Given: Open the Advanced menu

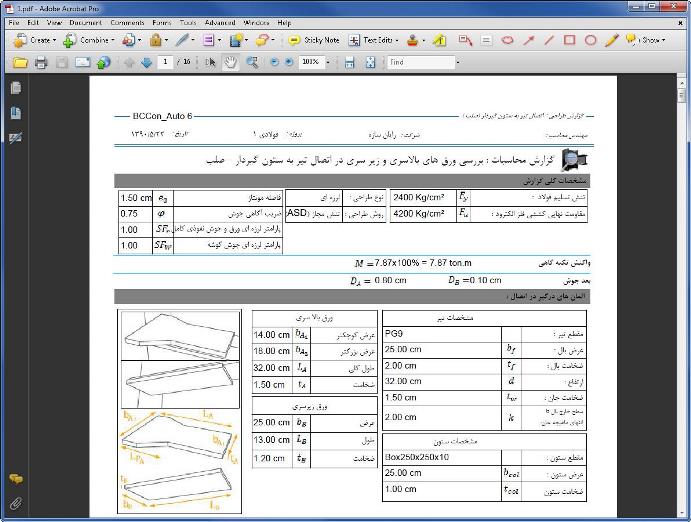Looking at the screenshot, I should (219, 21).
